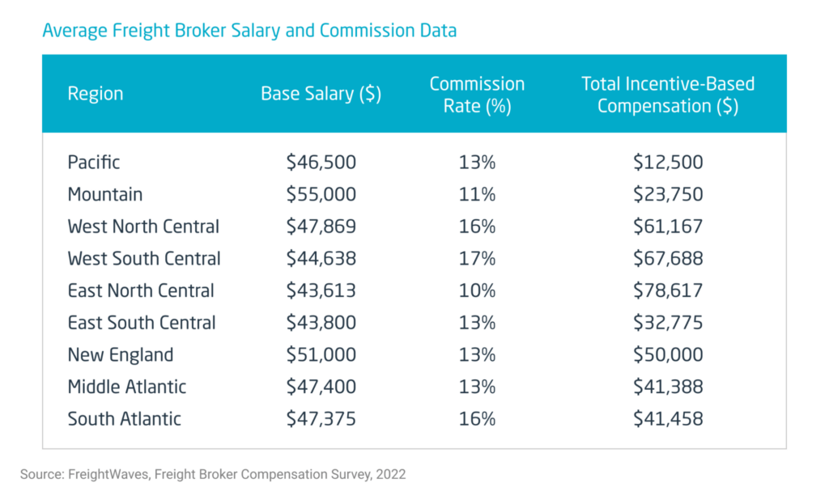The height and width of the screenshot is (504, 829).
Task: Click East North Central's 10% commission rate
Action: 477,290
